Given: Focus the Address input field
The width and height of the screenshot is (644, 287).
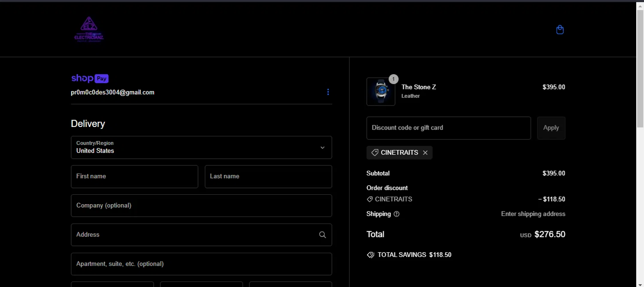Looking at the screenshot, I should pyautogui.click(x=201, y=235).
